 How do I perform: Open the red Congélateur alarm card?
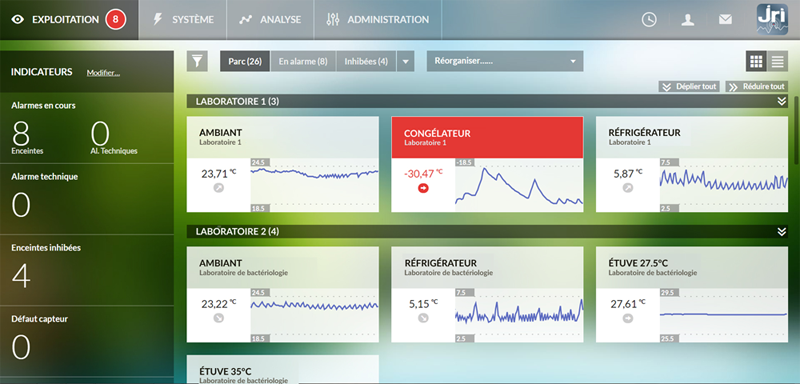point(487,164)
